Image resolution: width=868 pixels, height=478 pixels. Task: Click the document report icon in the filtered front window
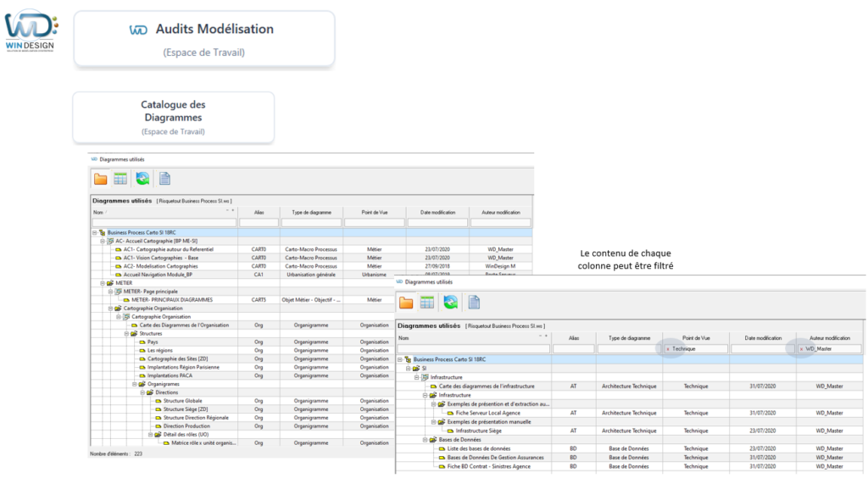click(x=475, y=302)
